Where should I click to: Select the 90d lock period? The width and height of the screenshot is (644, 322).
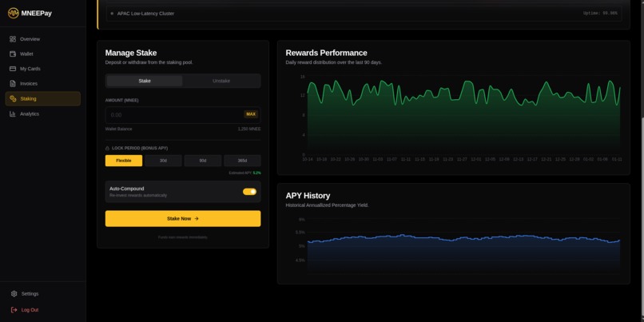click(x=202, y=161)
